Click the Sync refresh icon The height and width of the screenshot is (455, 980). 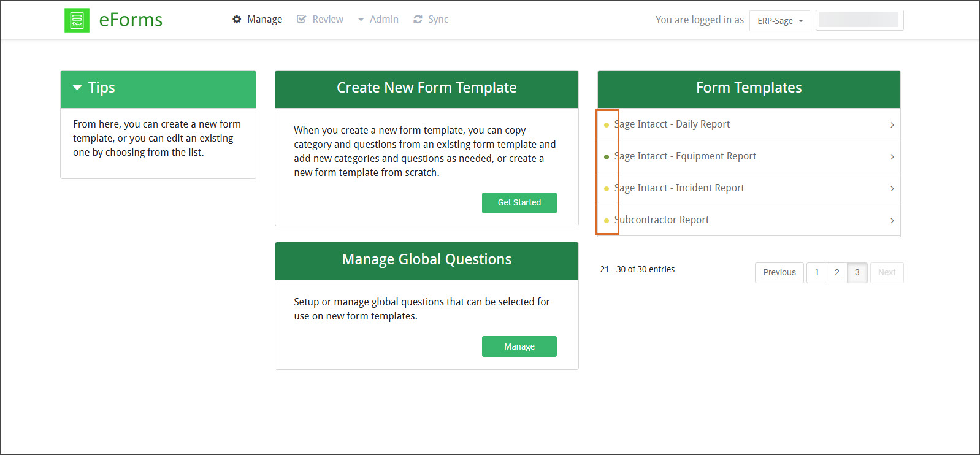tap(418, 20)
